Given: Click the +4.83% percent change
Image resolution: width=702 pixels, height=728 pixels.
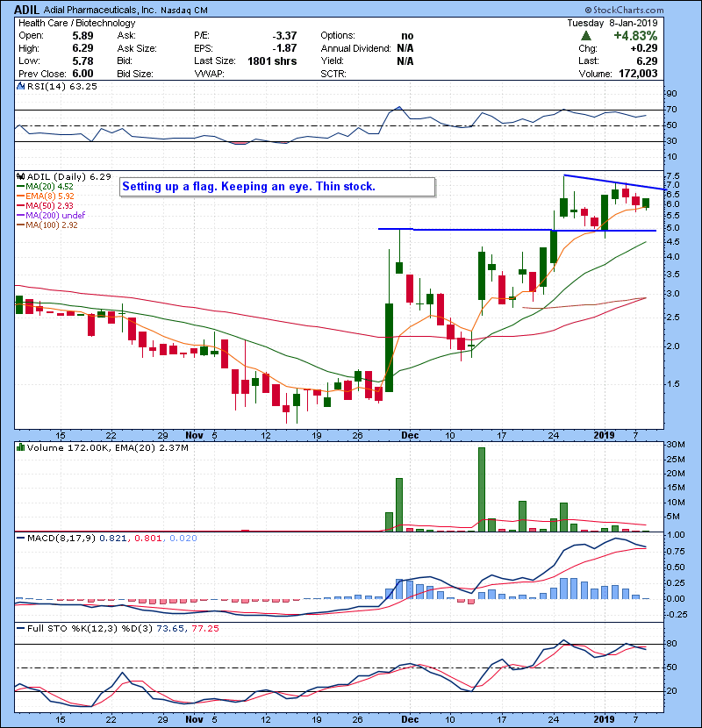Looking at the screenshot, I should [x=635, y=36].
